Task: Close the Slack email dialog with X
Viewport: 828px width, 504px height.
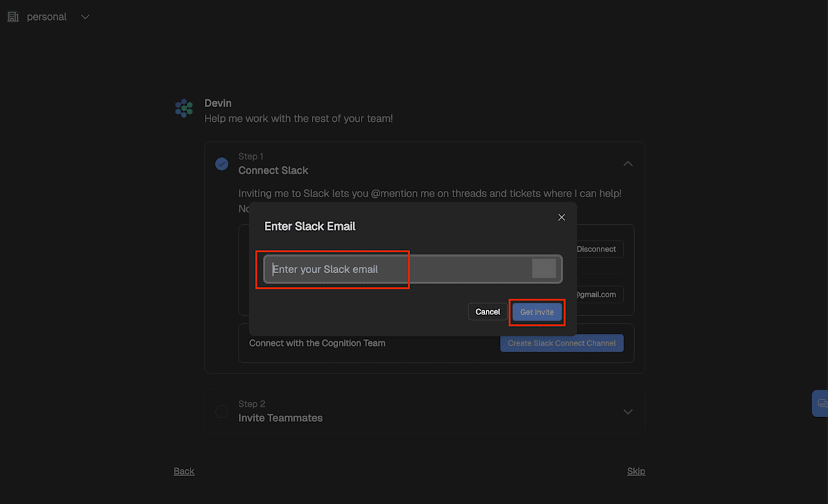Action: pyautogui.click(x=562, y=217)
